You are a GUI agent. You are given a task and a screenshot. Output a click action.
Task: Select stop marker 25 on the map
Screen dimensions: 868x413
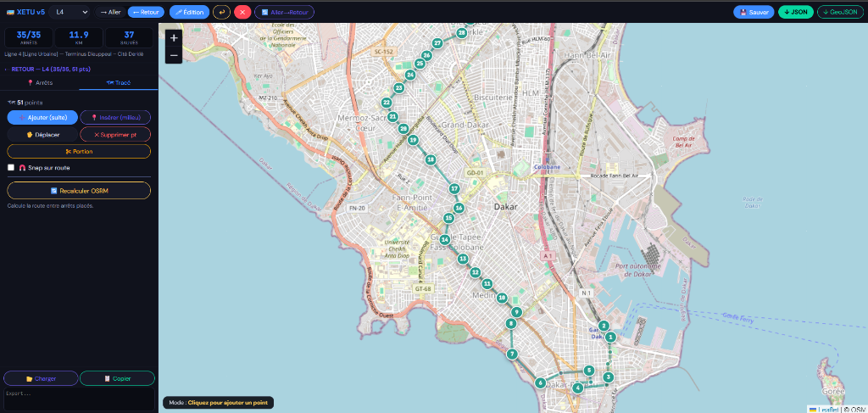point(420,64)
